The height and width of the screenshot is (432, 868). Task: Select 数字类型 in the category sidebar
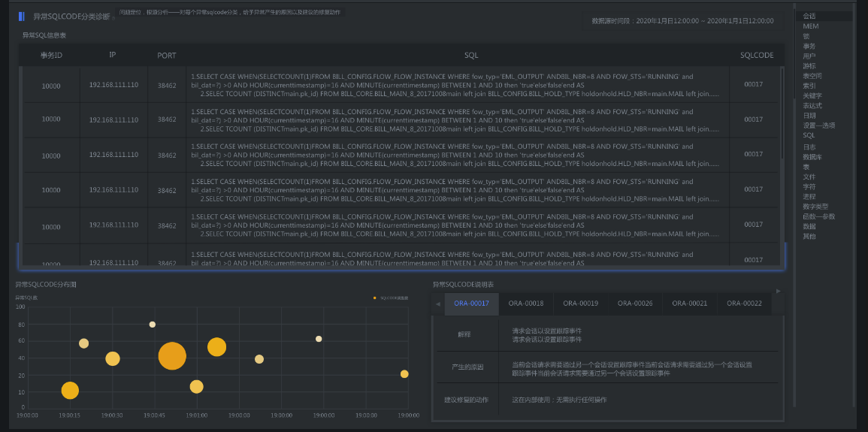(815, 207)
